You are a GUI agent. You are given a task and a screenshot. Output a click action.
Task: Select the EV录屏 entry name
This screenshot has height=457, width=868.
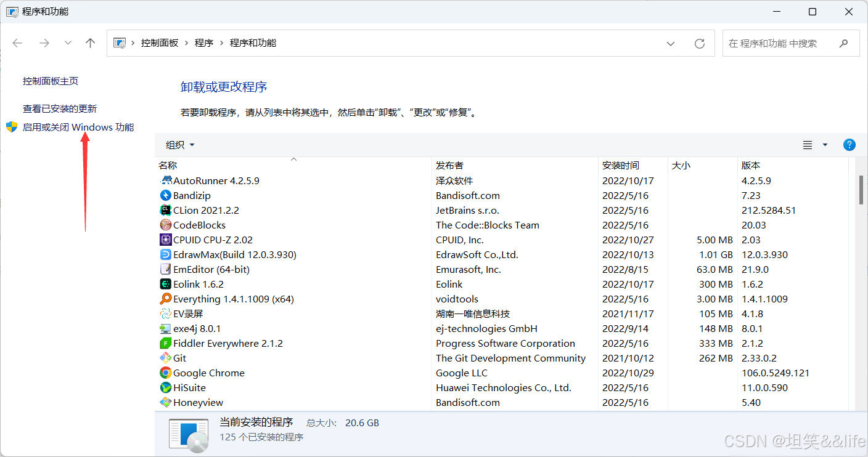(x=188, y=313)
